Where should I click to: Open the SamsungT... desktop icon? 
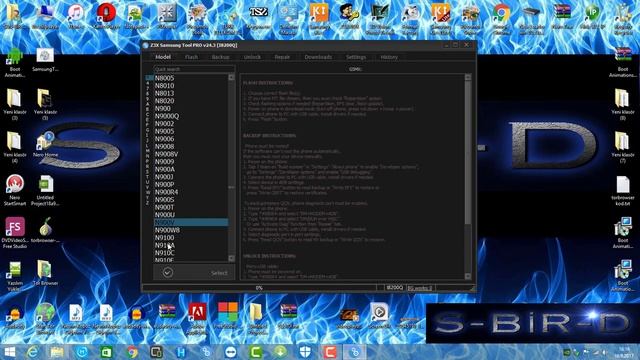pyautogui.click(x=45, y=60)
